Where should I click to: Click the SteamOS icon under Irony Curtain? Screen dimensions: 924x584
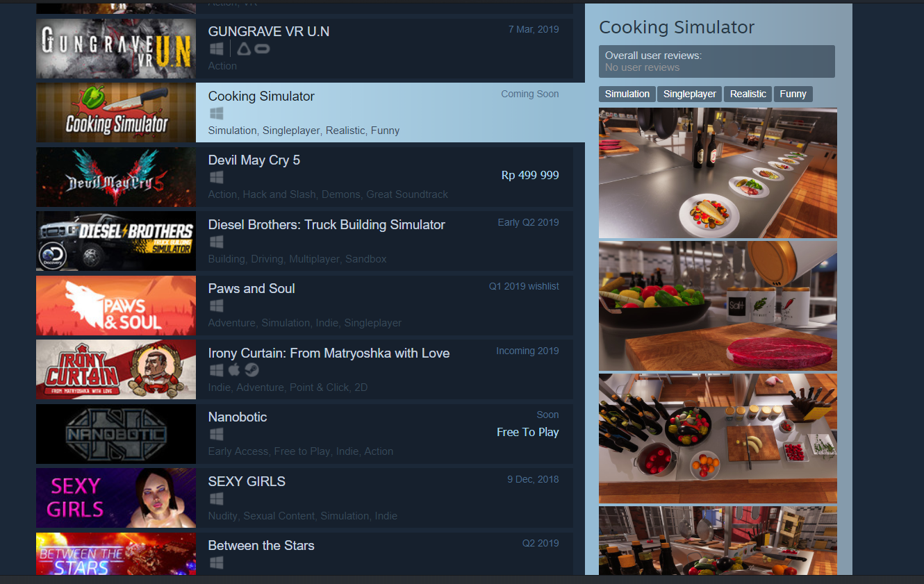coord(251,370)
